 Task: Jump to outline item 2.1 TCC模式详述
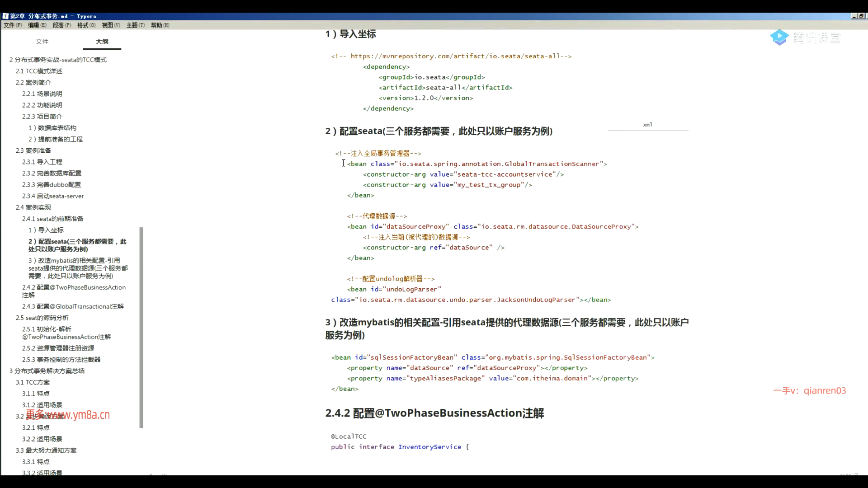[39, 71]
